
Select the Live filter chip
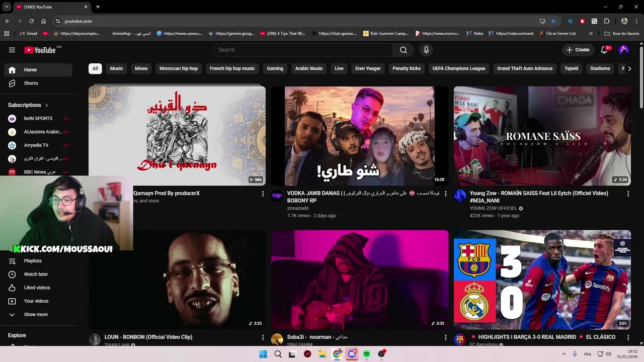point(339,68)
